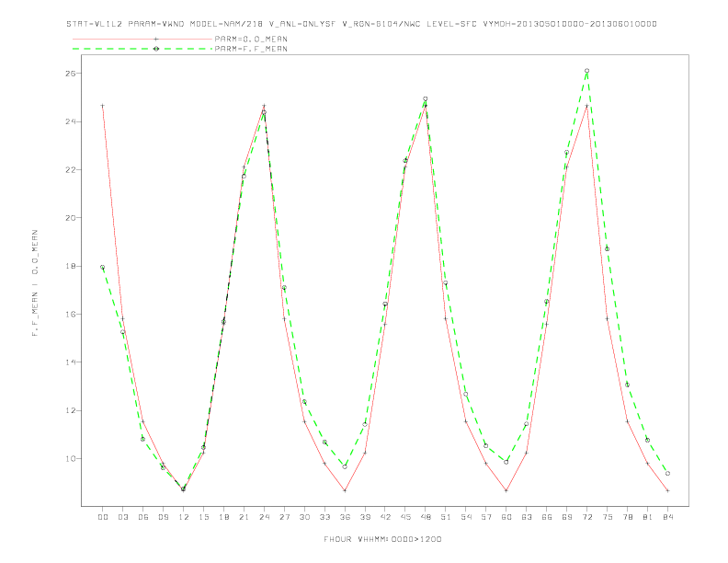Click x-axis tick label 57
Image resolution: width=728 pixels, height=563 pixels.
tap(486, 517)
